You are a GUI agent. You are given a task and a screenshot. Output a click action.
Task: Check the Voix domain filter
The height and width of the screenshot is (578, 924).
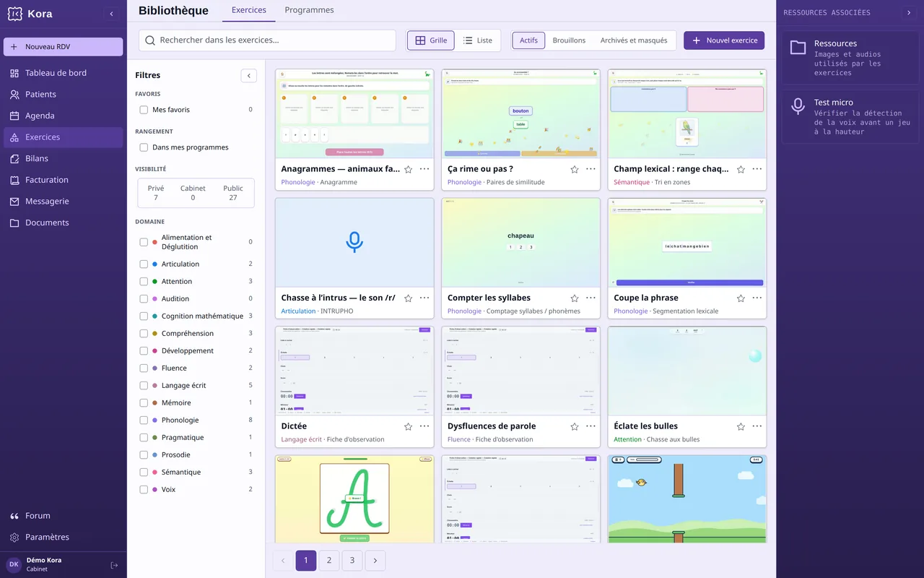[144, 490]
